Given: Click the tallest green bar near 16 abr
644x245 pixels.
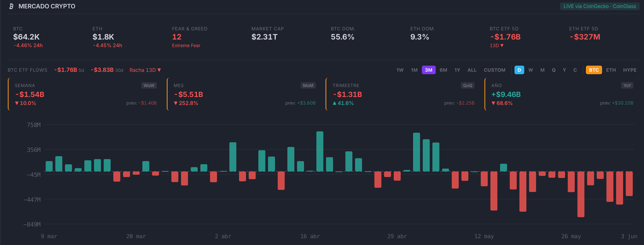Looking at the screenshot, I should (x=320, y=151).
